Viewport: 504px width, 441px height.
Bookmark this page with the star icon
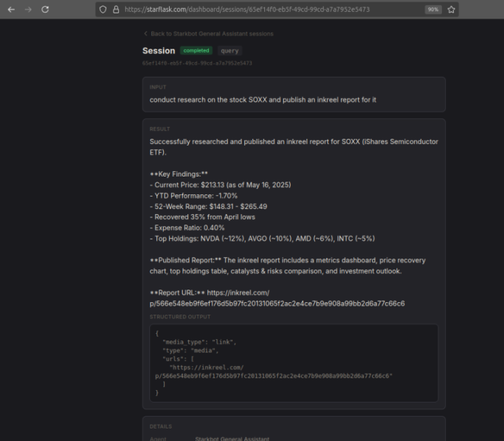[x=452, y=10]
